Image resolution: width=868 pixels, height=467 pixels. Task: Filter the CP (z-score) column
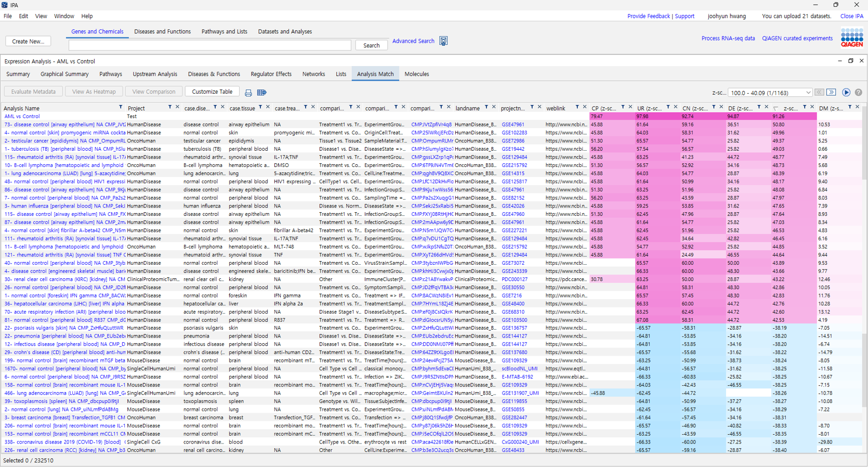pos(623,107)
